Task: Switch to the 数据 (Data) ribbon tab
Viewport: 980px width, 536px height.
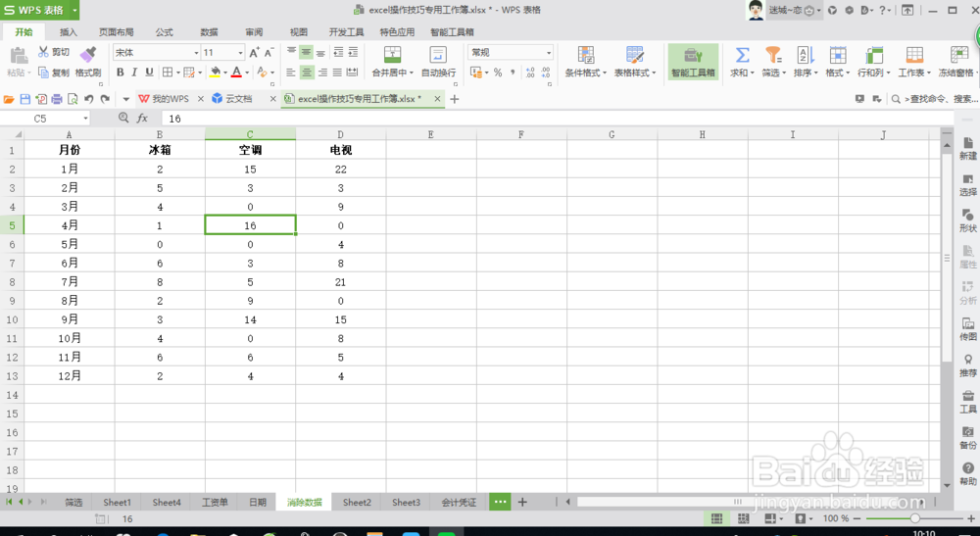Action: pos(209,32)
